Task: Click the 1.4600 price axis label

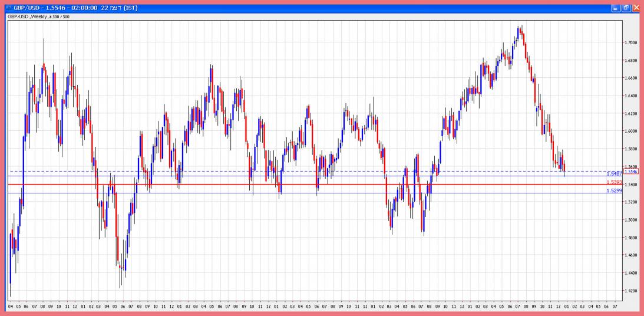Action: (x=631, y=255)
